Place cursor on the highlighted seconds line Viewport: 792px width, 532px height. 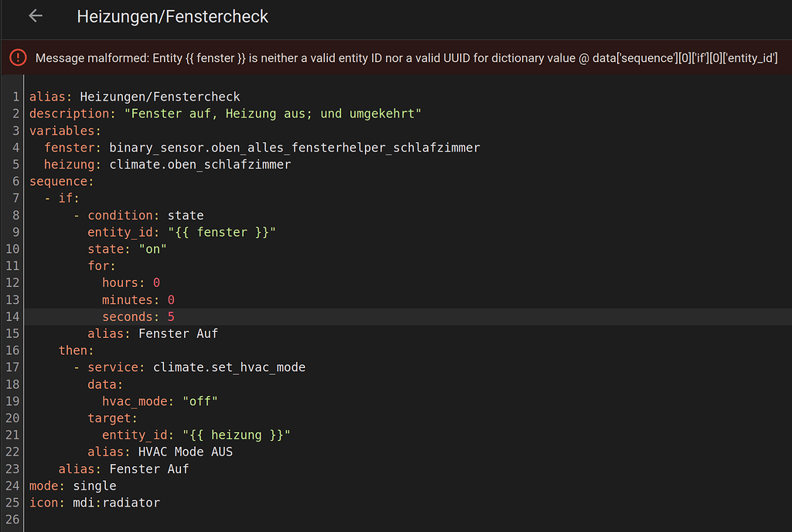[x=138, y=316]
